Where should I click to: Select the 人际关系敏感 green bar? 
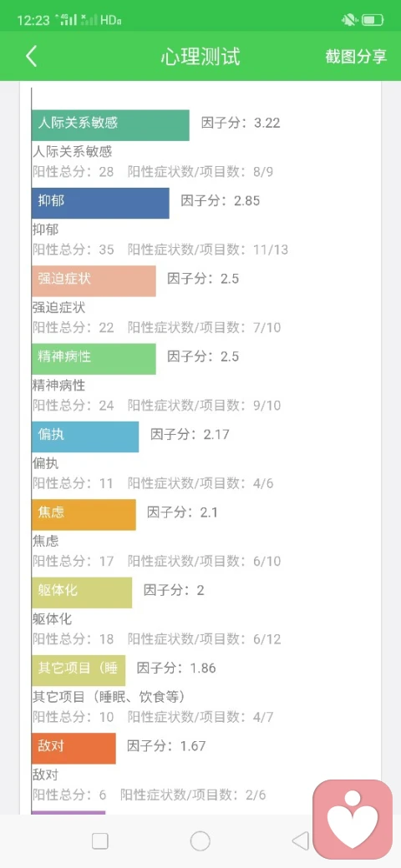pyautogui.click(x=110, y=125)
